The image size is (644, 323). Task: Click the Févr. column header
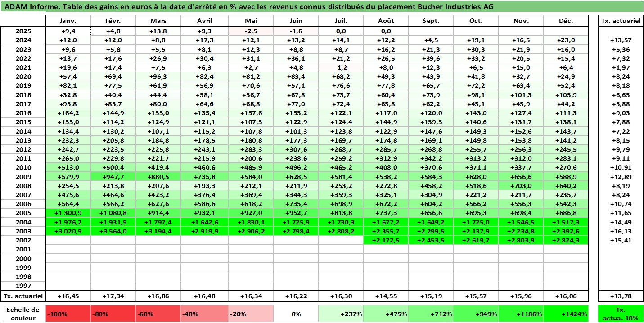[113, 21]
